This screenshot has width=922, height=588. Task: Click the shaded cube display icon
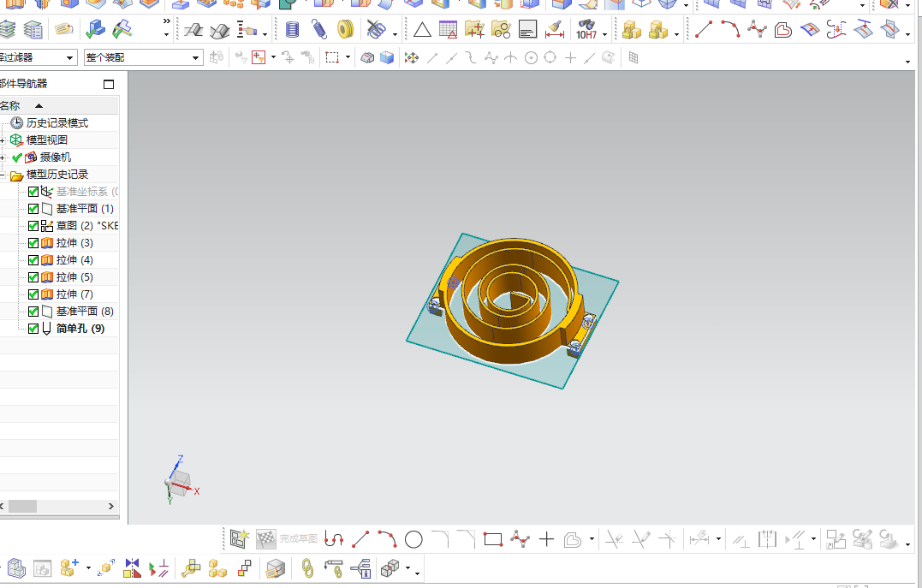(386, 57)
